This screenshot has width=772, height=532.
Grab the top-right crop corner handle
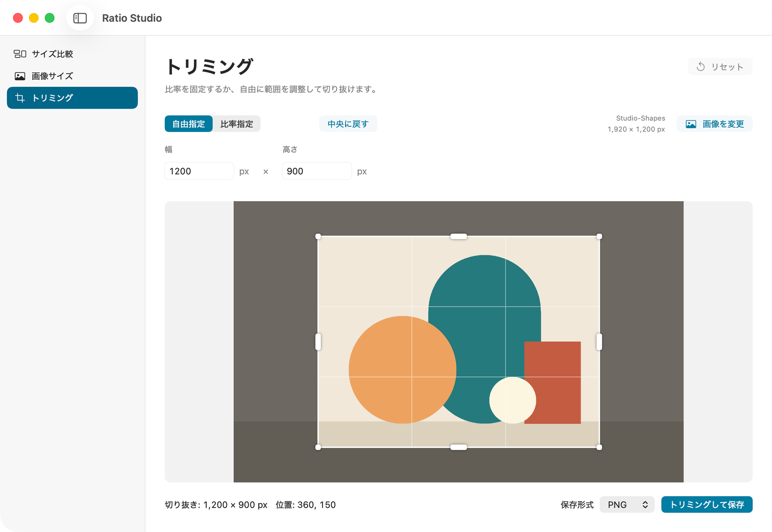[599, 236]
